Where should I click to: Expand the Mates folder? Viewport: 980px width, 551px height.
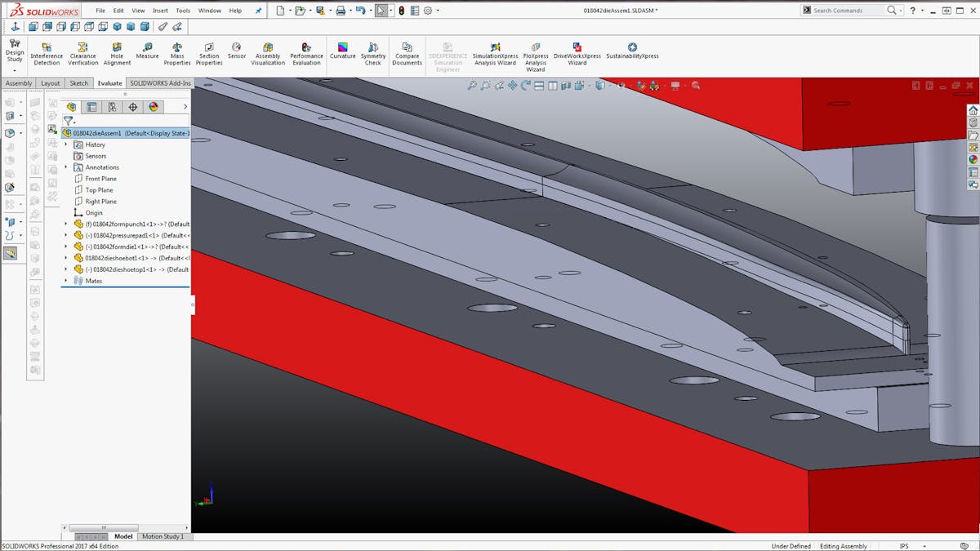tap(66, 281)
